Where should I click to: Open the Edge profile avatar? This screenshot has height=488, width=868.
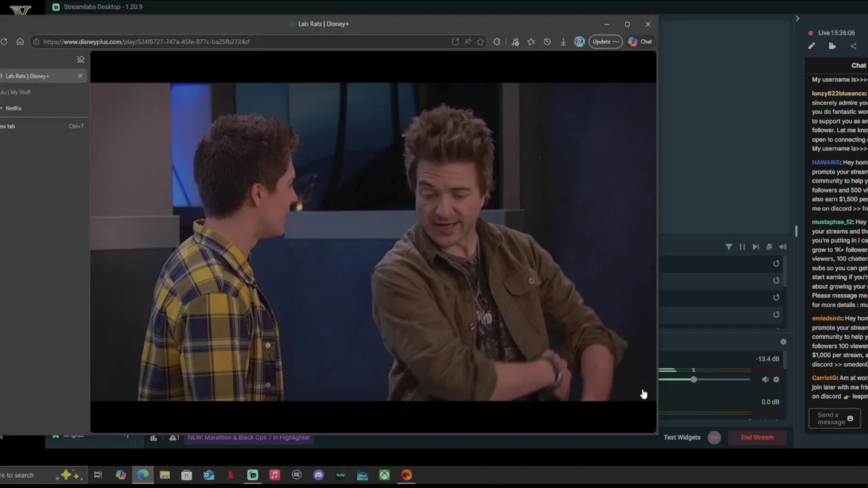coord(579,41)
